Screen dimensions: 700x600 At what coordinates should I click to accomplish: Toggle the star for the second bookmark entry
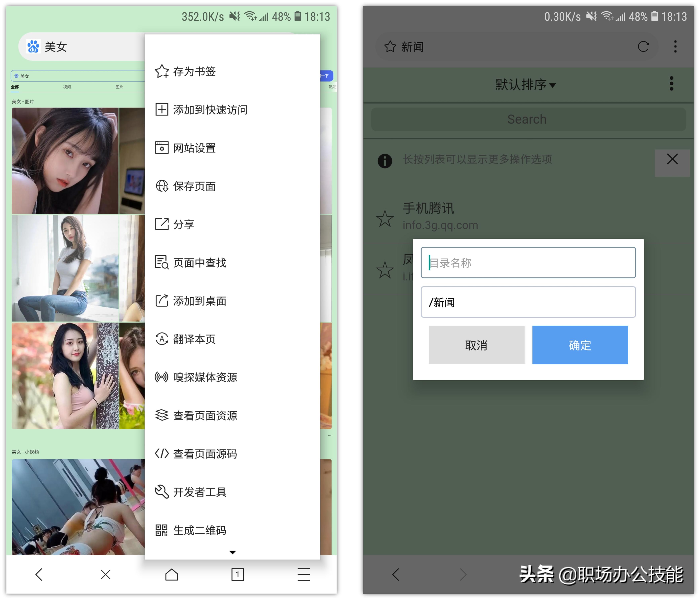385,269
